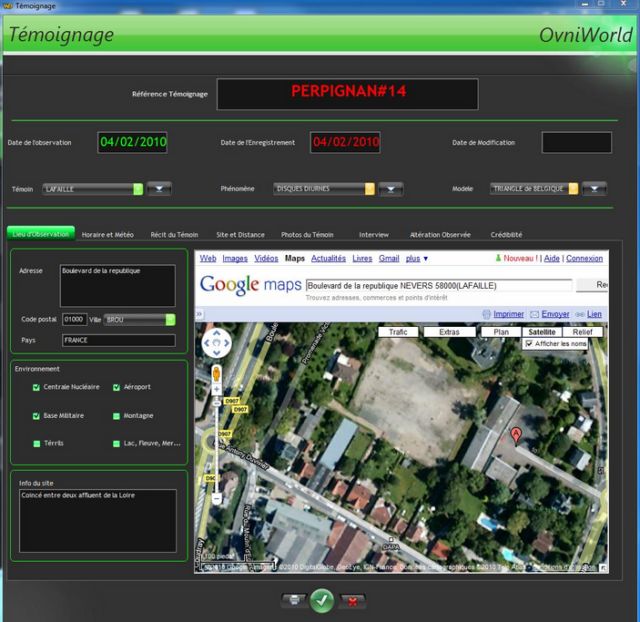Toggle Montagne checkbox
This screenshot has height=622, width=640.
pos(116,416)
